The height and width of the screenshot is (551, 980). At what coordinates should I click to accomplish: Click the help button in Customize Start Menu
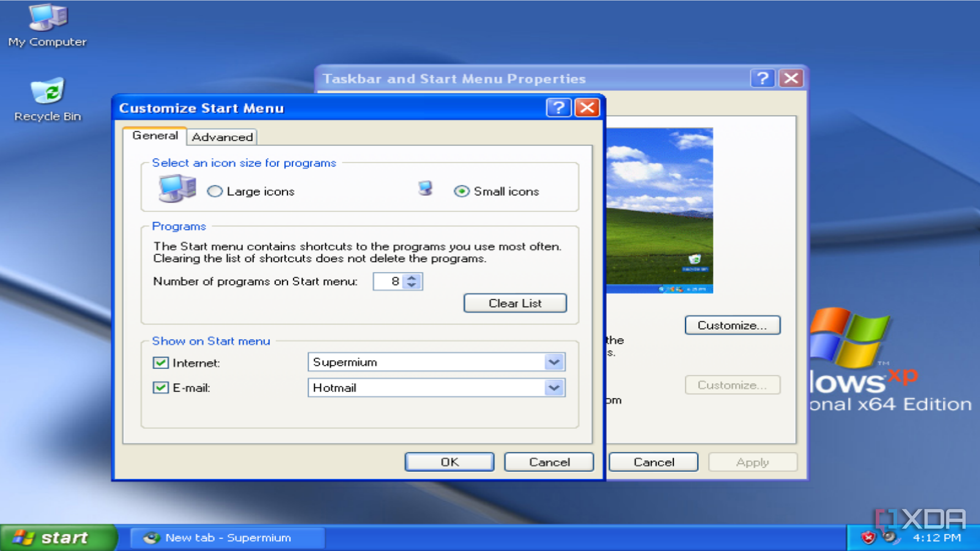click(558, 108)
